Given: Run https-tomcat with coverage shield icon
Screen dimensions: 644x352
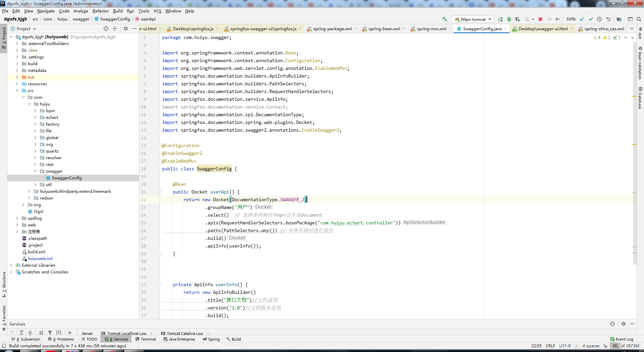Looking at the screenshot, I should click(518, 19).
